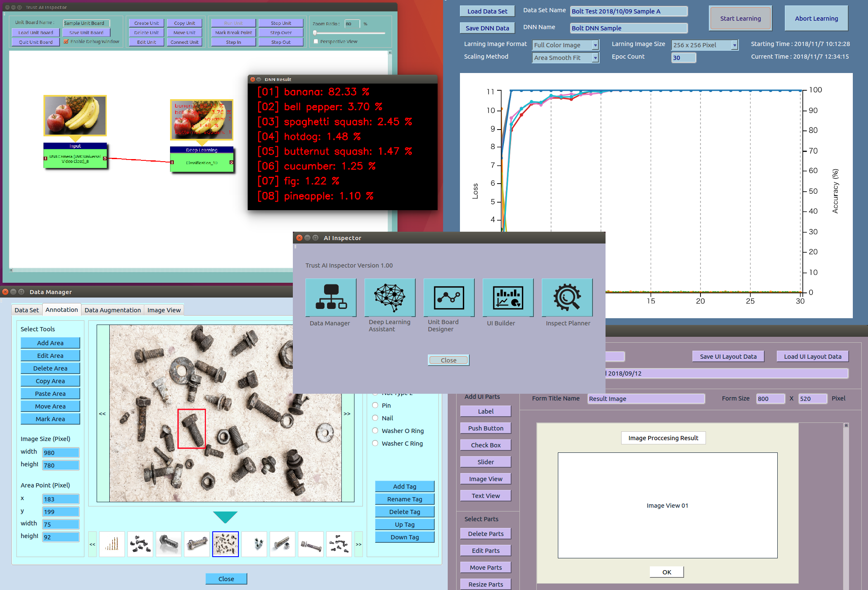Adjust the Zoom Ratio slider

point(315,32)
